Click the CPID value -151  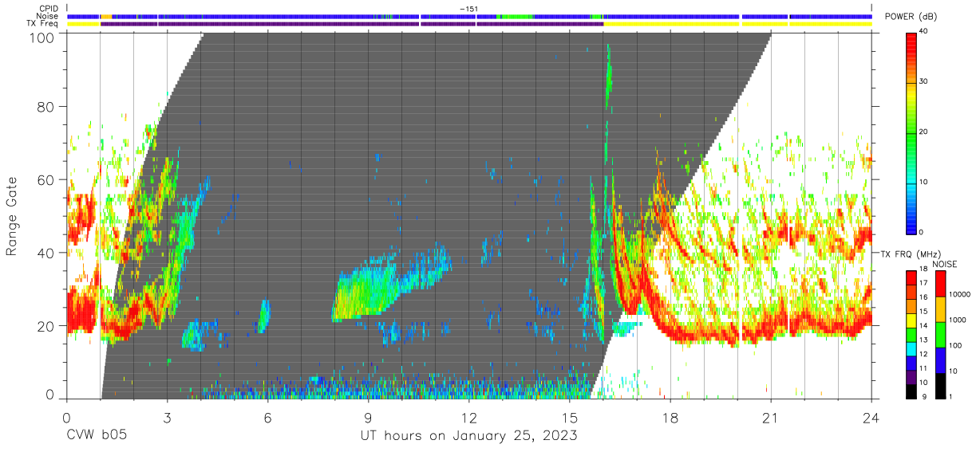[468, 9]
